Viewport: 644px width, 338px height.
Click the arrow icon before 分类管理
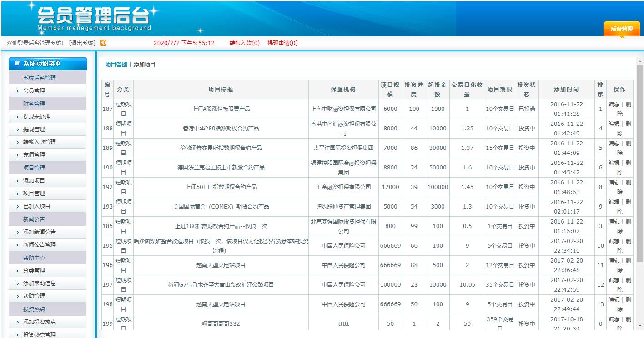[17, 270]
